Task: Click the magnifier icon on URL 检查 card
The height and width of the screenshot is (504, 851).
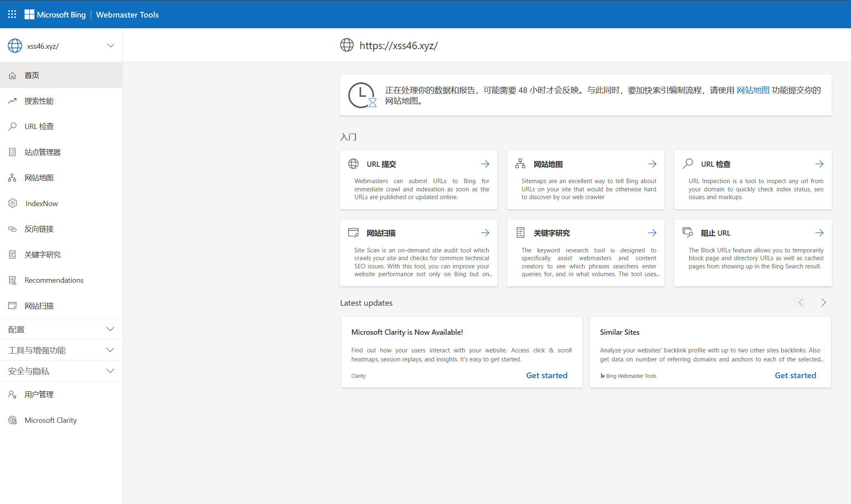Action: [x=688, y=164]
